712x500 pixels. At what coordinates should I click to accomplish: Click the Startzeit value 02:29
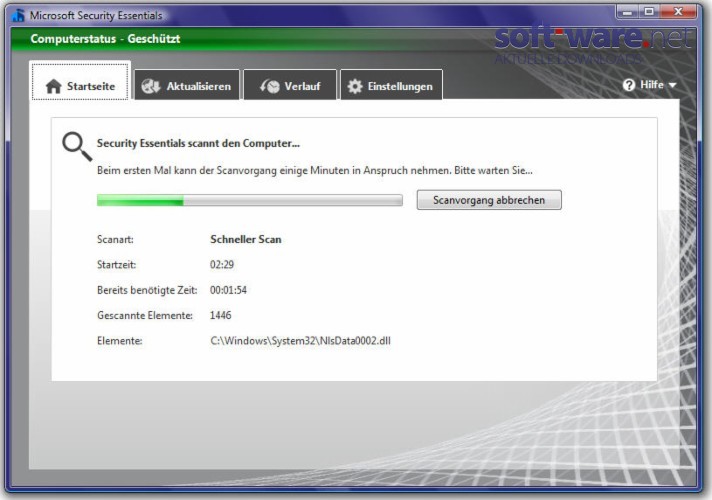tap(222, 265)
